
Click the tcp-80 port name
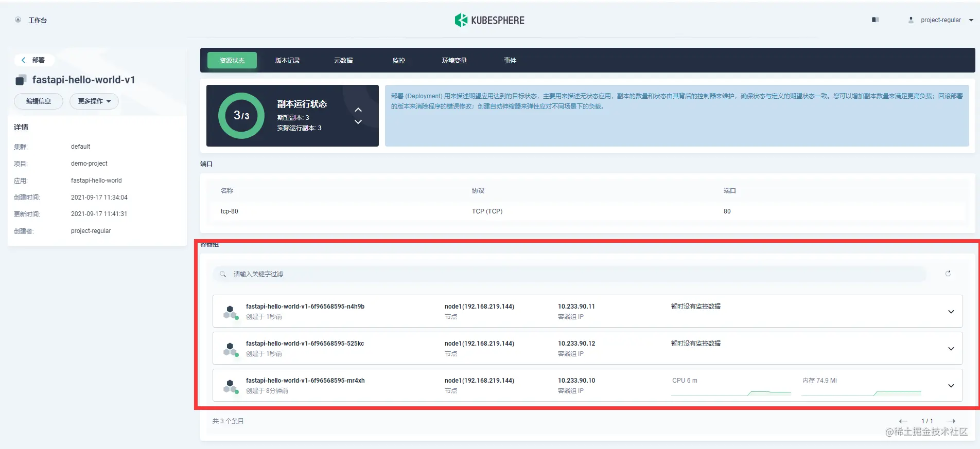tap(230, 211)
